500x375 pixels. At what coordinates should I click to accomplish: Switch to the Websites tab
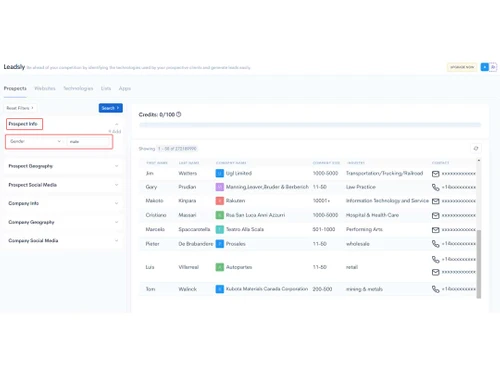click(45, 88)
